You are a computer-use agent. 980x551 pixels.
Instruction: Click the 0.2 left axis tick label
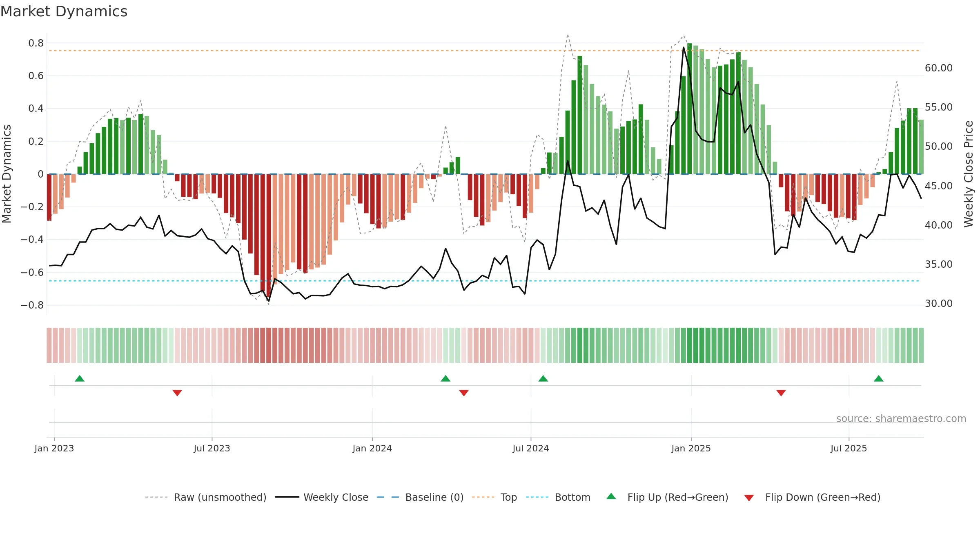(36, 142)
